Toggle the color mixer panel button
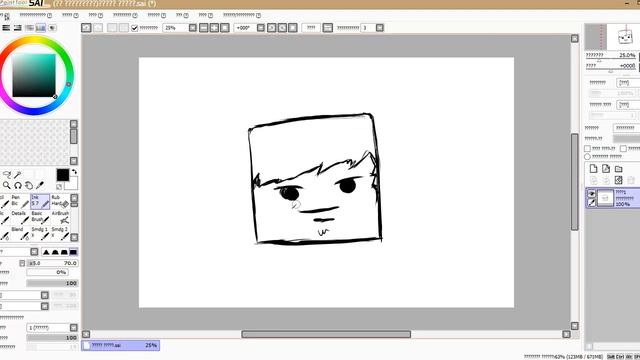This screenshot has height=360, width=640. coord(29,28)
